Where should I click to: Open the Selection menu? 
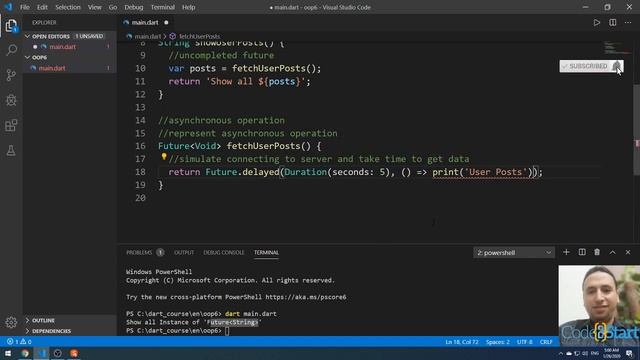(68, 7)
